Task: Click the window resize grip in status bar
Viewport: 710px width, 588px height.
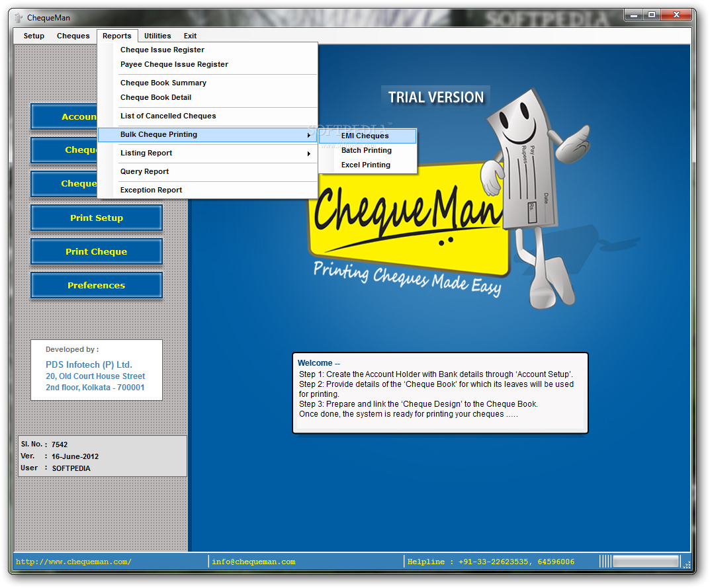Action: pyautogui.click(x=687, y=564)
